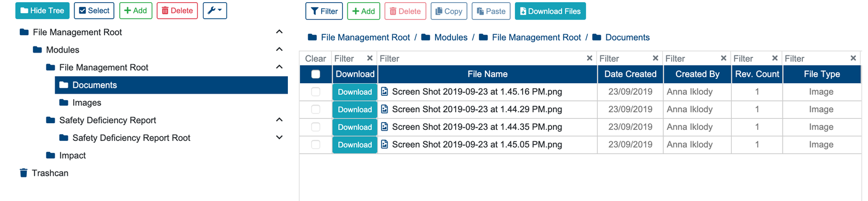Sort by File Type column header

tap(822, 74)
